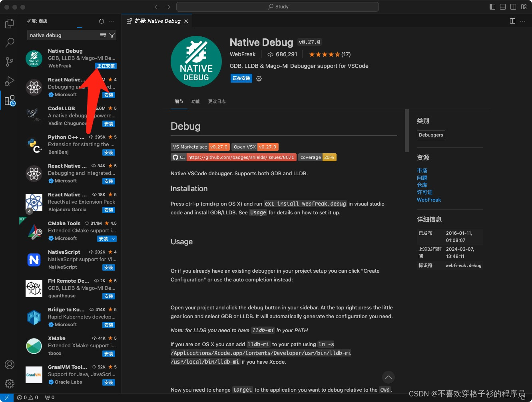Click the split editor icon above the tab bar
The height and width of the screenshot is (402, 532).
512,21
